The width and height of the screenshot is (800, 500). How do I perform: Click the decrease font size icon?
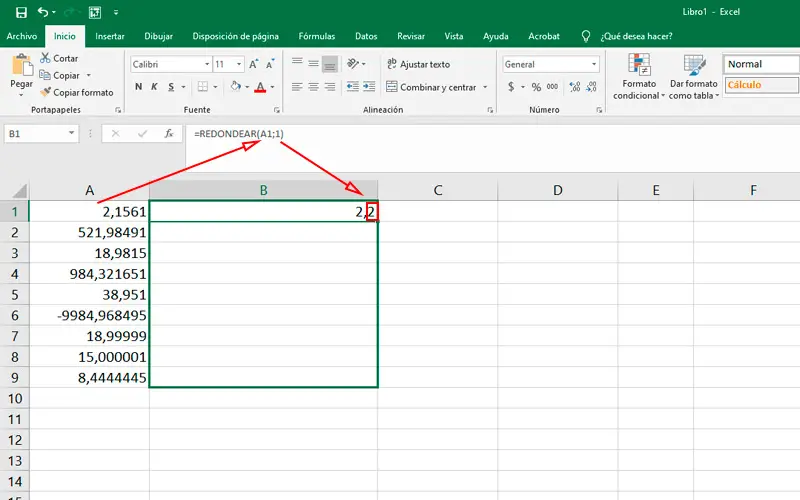270,64
